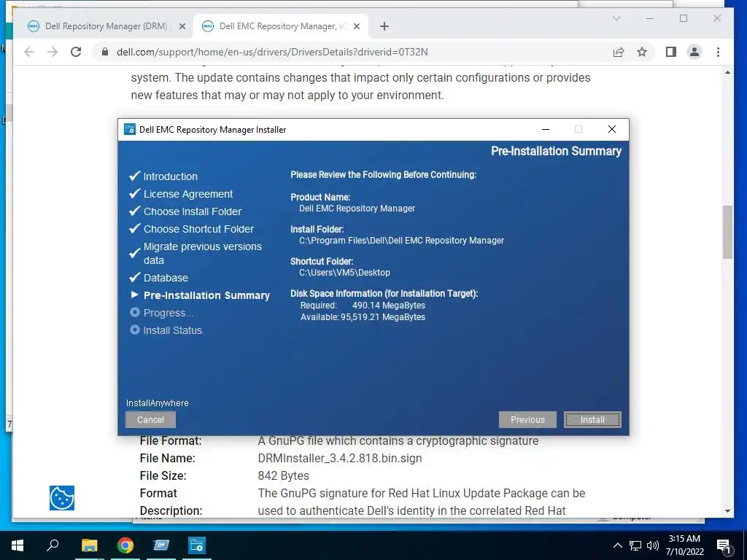The width and height of the screenshot is (747, 560).
Task: Open Google Chrome from taskbar
Action: (125, 545)
